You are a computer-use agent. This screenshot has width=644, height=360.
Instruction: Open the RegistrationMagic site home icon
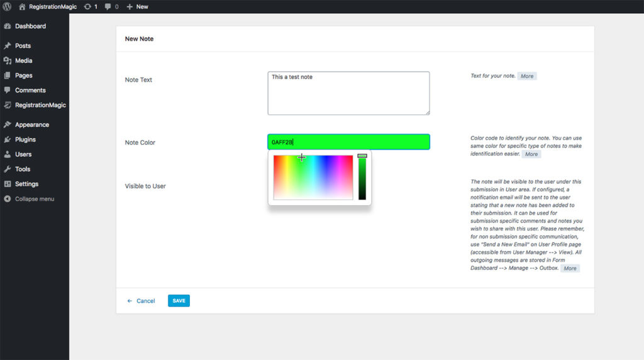point(23,6)
